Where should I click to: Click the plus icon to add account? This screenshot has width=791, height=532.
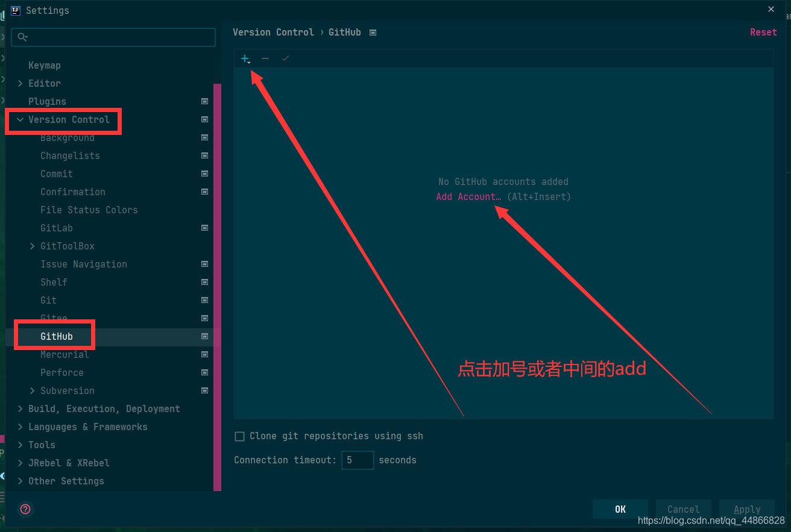[245, 58]
